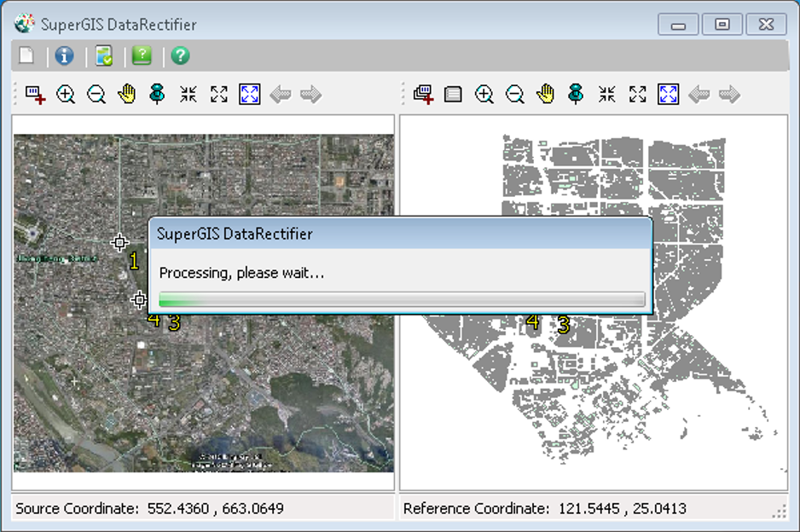Viewport: 800px width, 532px height.
Task: Click the lower crosshair control point on source image
Action: (139, 300)
